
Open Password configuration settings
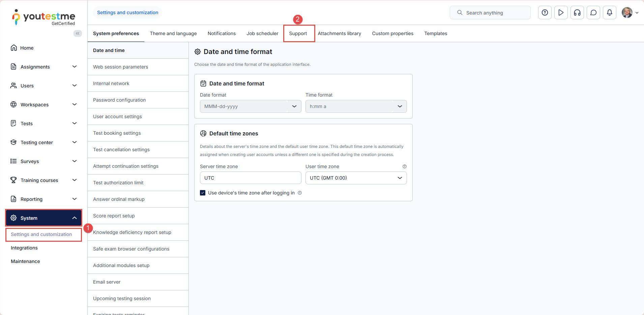(119, 100)
